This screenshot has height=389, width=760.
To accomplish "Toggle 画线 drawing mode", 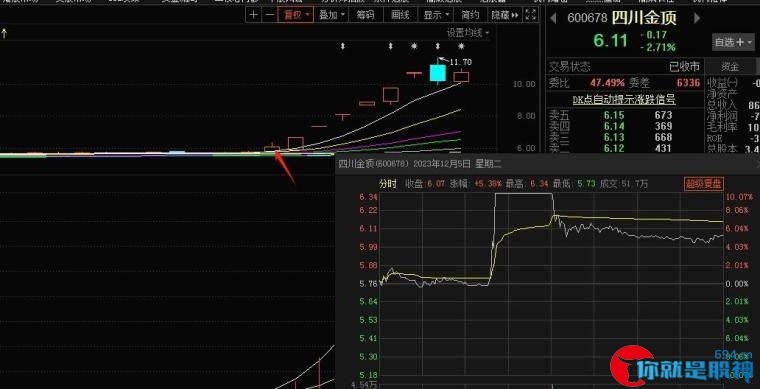I will 400,15.
